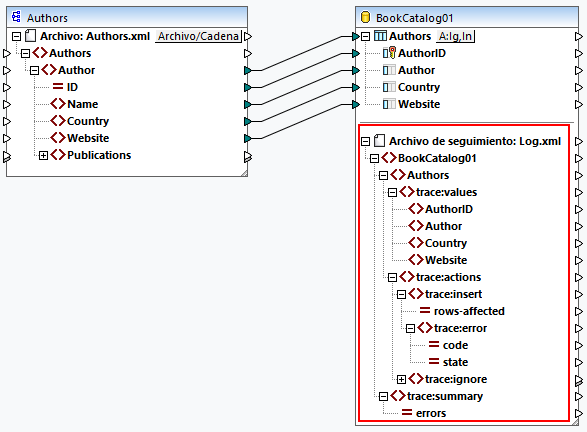Screen dimensions: 587x432
Task: Click the Name element output connector
Action: [247, 104]
